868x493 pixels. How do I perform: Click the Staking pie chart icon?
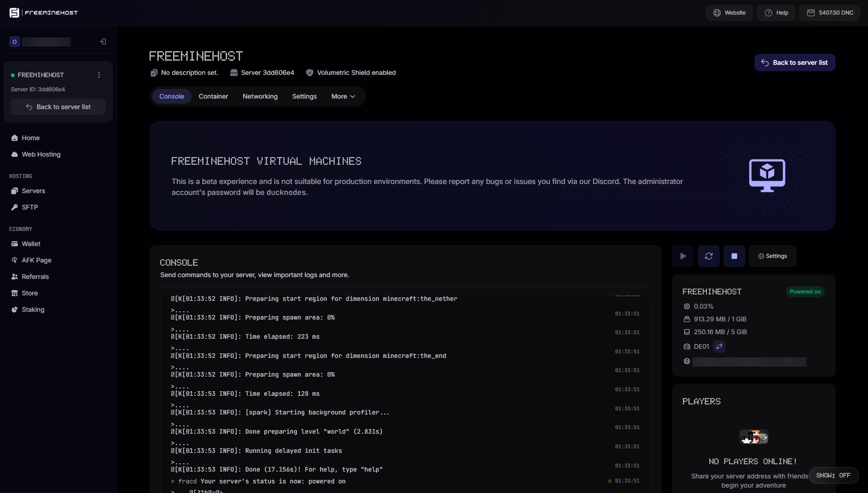click(15, 309)
